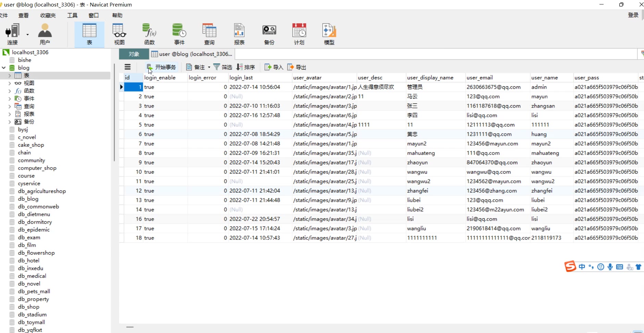Screen dimensions: 644x333
Task: Expand the 视图 tree node under blog
Action: tap(10, 83)
